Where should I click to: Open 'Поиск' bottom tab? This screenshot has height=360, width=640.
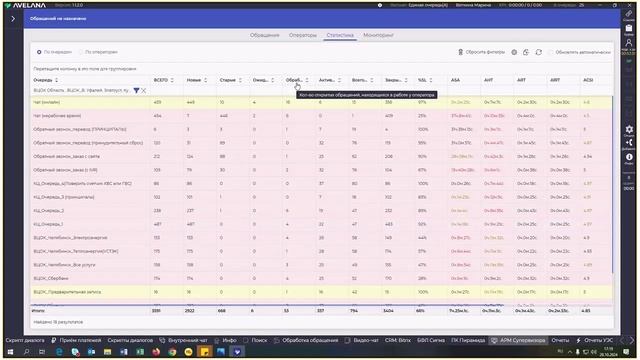click(x=255, y=340)
